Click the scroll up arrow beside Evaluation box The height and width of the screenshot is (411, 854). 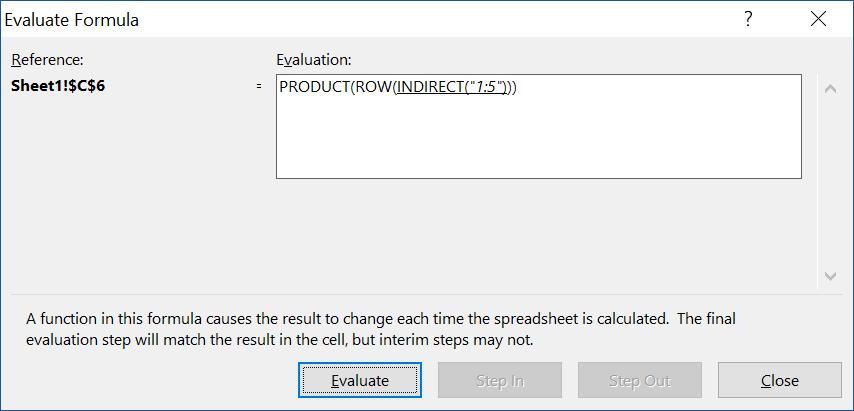pyautogui.click(x=830, y=89)
